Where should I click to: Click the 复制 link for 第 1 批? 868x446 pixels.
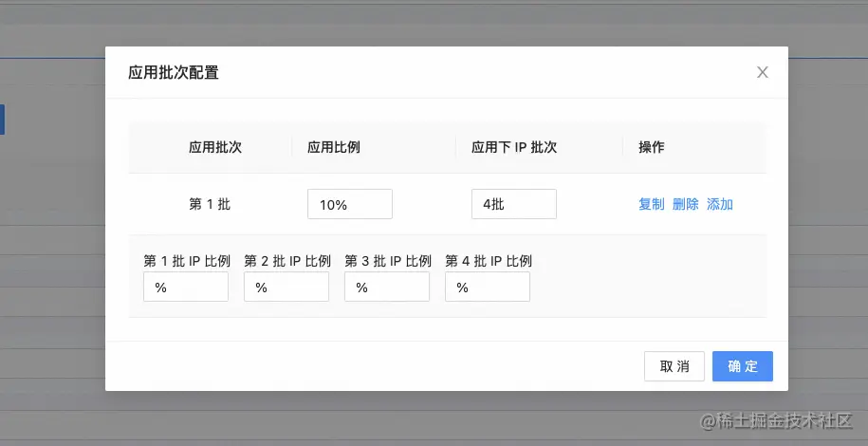(x=651, y=204)
